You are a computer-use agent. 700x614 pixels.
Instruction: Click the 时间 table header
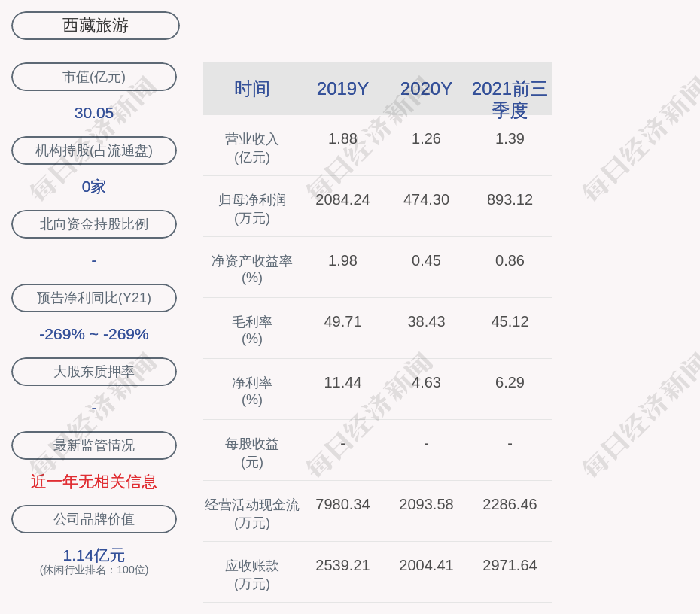tap(252, 89)
